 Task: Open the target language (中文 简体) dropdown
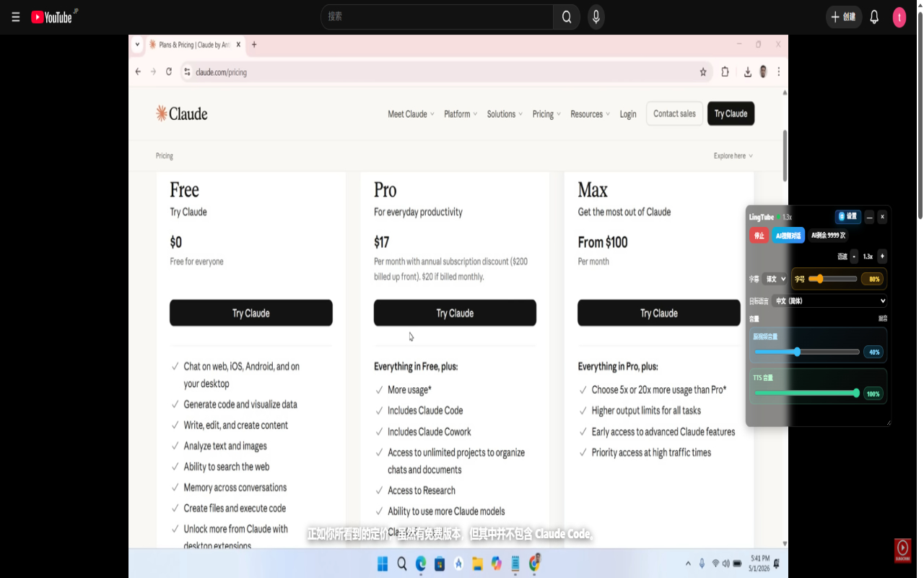(x=829, y=301)
